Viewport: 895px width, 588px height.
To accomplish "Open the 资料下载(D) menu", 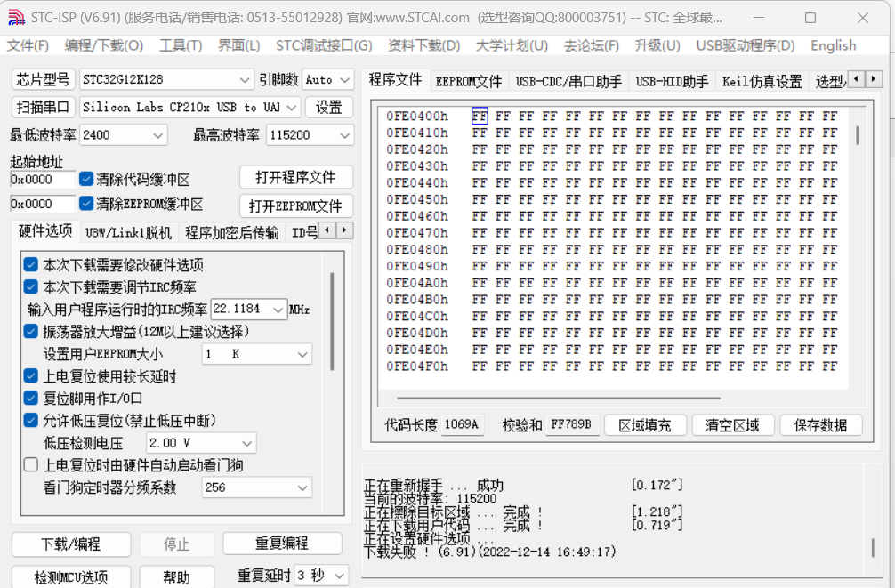I will pos(423,45).
